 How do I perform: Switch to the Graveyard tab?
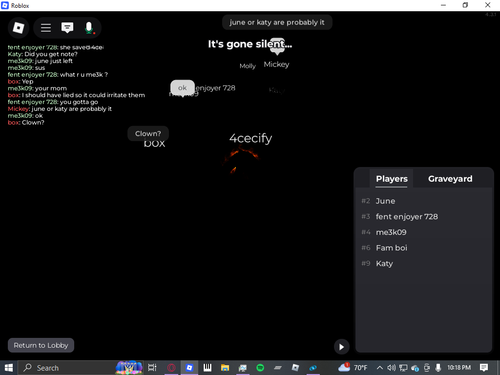pyautogui.click(x=450, y=179)
